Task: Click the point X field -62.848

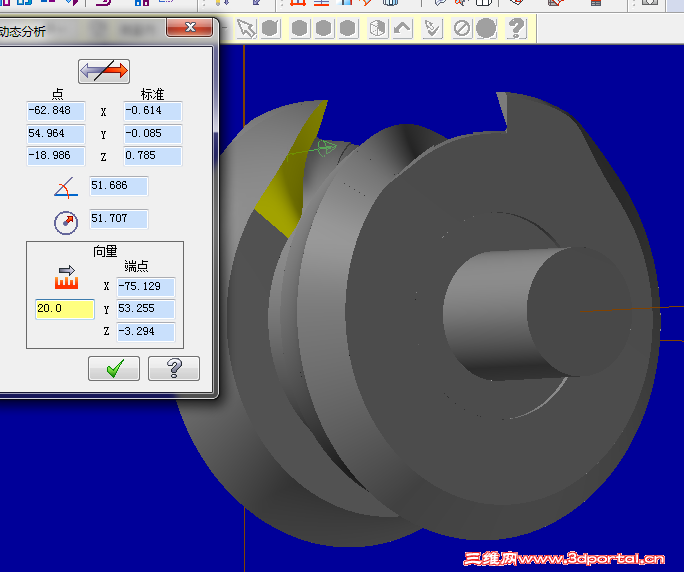Action: point(56,111)
